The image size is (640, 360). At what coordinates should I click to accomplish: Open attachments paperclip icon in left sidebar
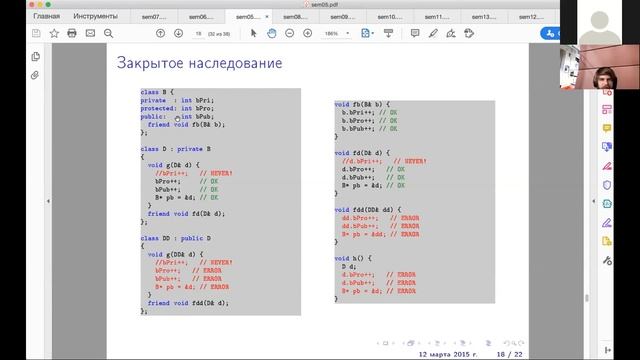(x=35, y=75)
